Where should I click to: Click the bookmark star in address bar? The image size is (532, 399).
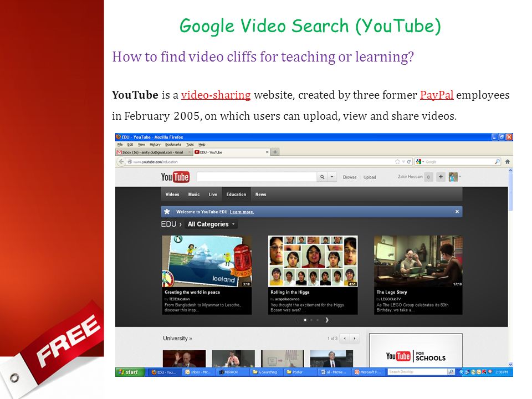click(397, 162)
